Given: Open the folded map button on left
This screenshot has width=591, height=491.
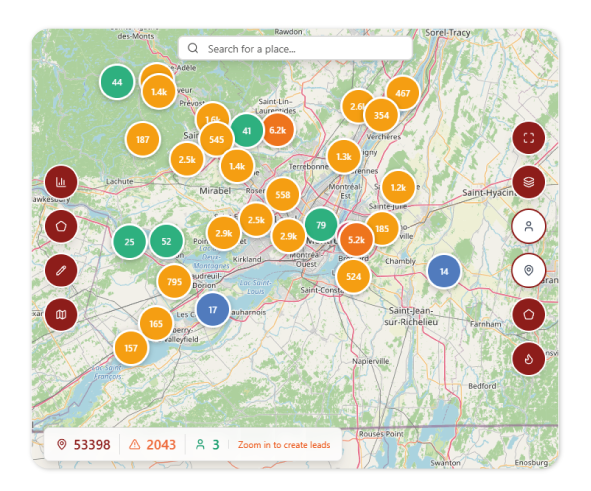Looking at the screenshot, I should click(x=61, y=315).
